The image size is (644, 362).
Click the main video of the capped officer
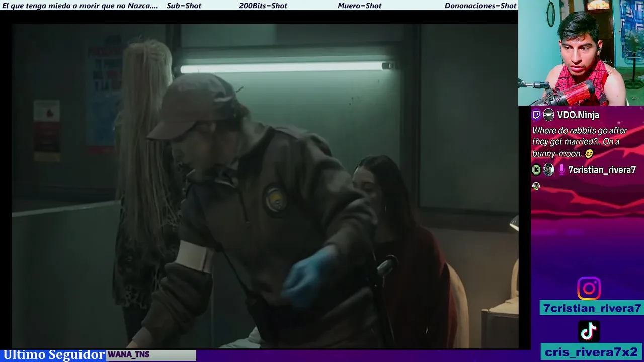[265, 186]
